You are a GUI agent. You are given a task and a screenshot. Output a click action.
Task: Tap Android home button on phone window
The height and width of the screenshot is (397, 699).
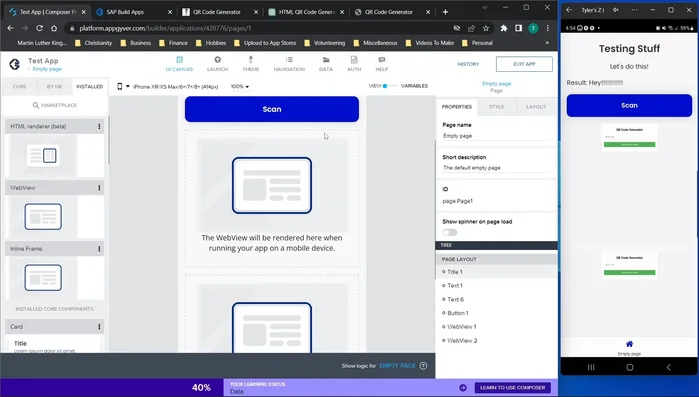click(x=629, y=367)
